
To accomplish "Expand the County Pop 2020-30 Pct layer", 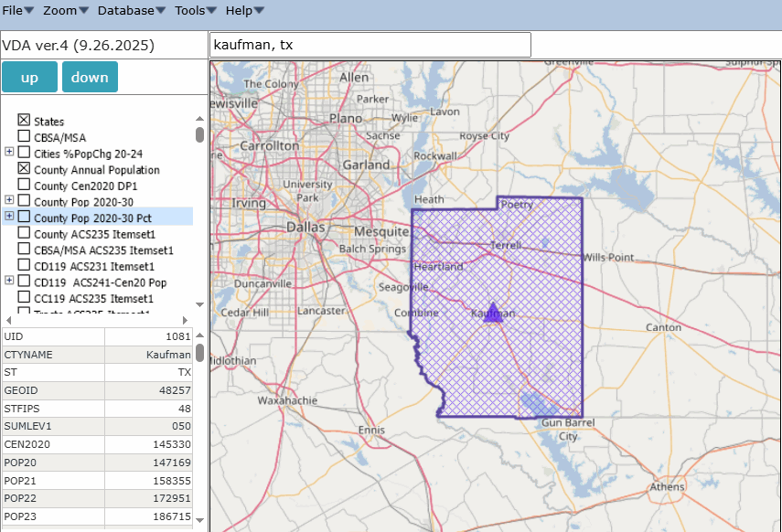I will click(x=9, y=217).
